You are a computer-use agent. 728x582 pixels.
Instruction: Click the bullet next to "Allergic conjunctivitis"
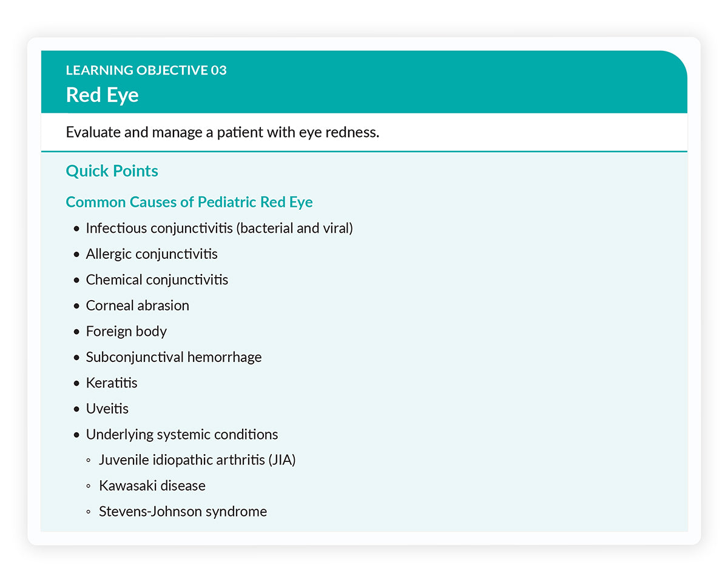pos(76,255)
